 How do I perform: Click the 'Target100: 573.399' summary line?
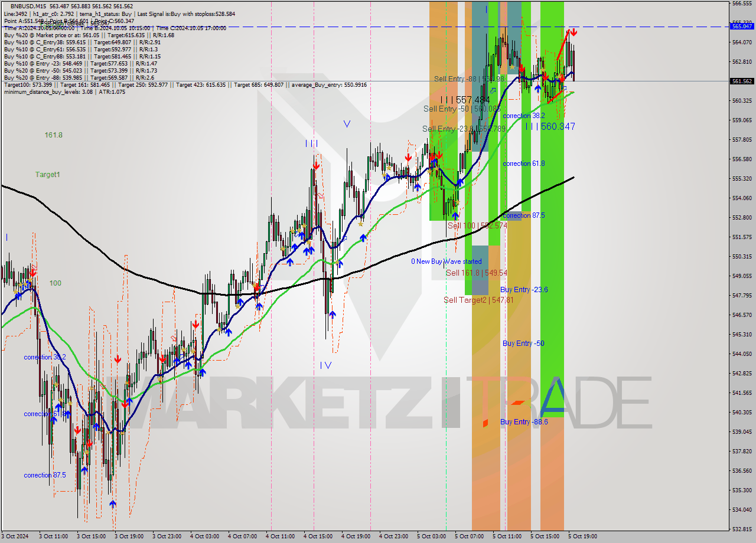(185, 85)
